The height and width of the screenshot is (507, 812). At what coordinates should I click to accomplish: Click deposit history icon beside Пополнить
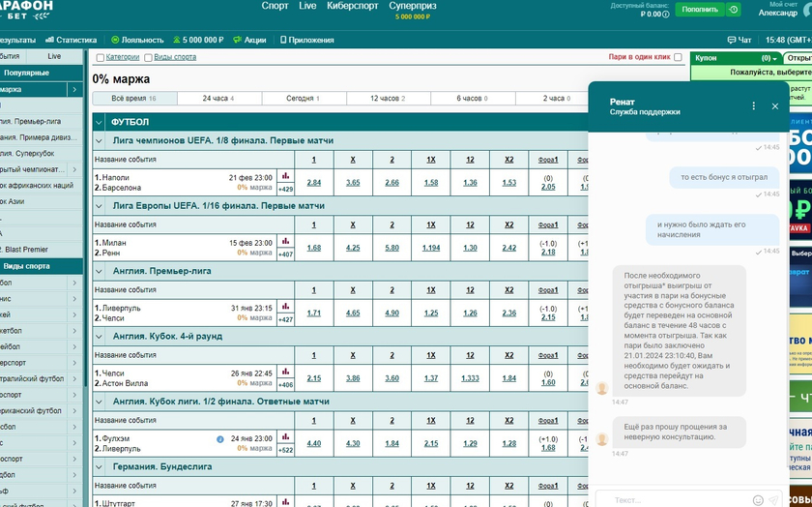click(733, 10)
